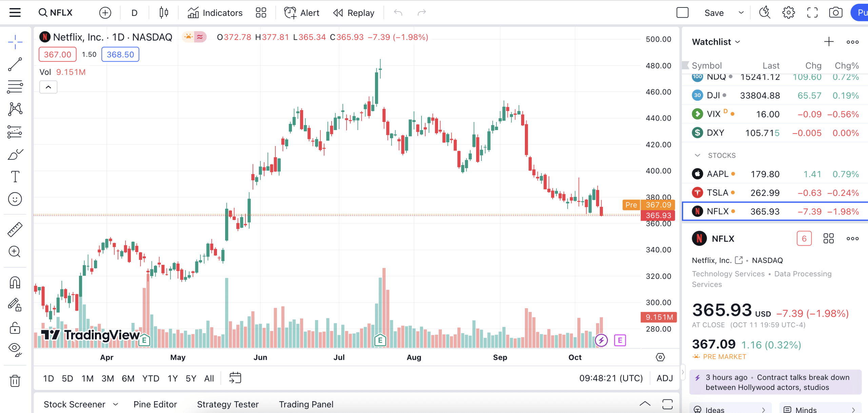Open the Watchlist name dropdown

point(716,42)
